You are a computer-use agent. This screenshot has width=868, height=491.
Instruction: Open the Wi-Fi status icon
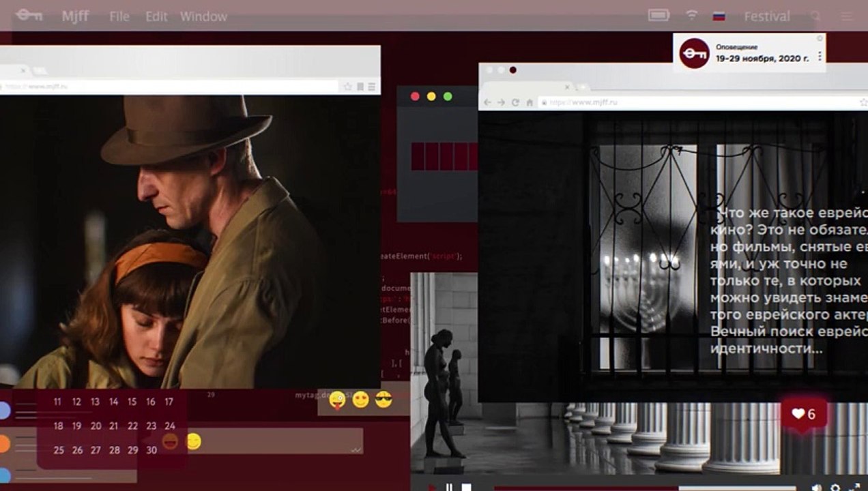tap(692, 15)
